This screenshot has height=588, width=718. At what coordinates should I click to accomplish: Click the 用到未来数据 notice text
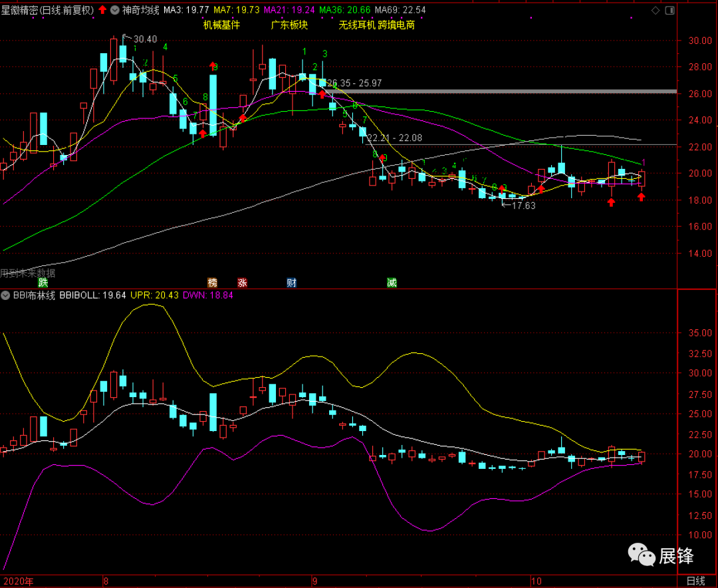tap(27, 273)
